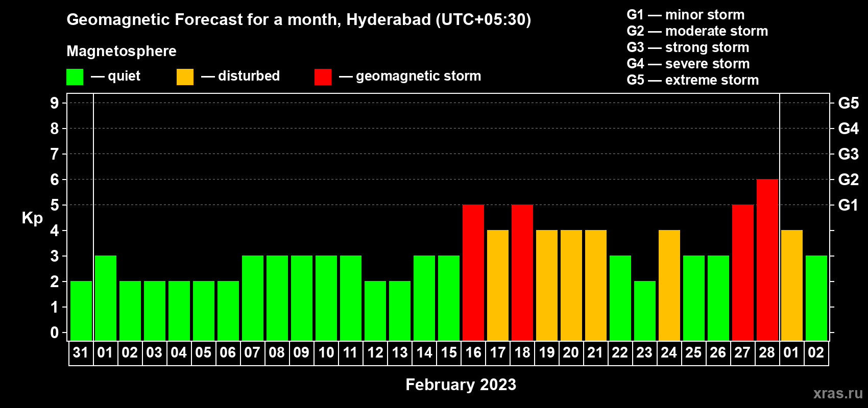Click the Kp axis value 0

click(55, 333)
